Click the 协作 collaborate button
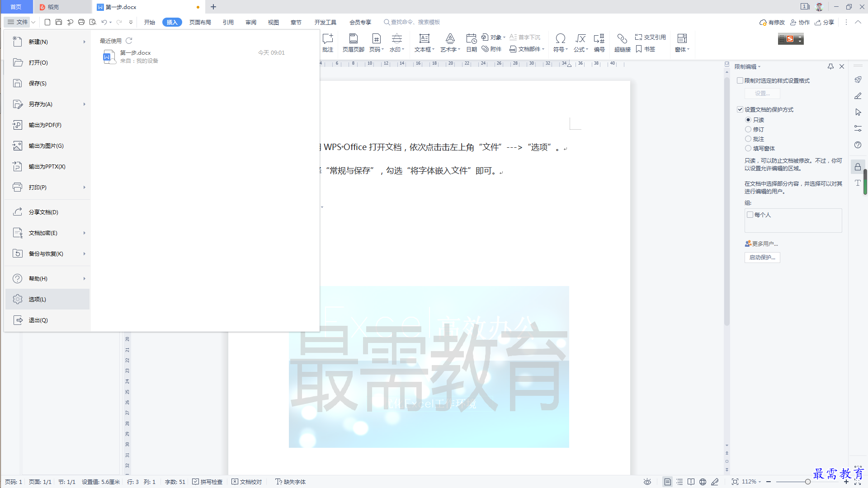Screen dimensions: 868x488 (x=800, y=22)
